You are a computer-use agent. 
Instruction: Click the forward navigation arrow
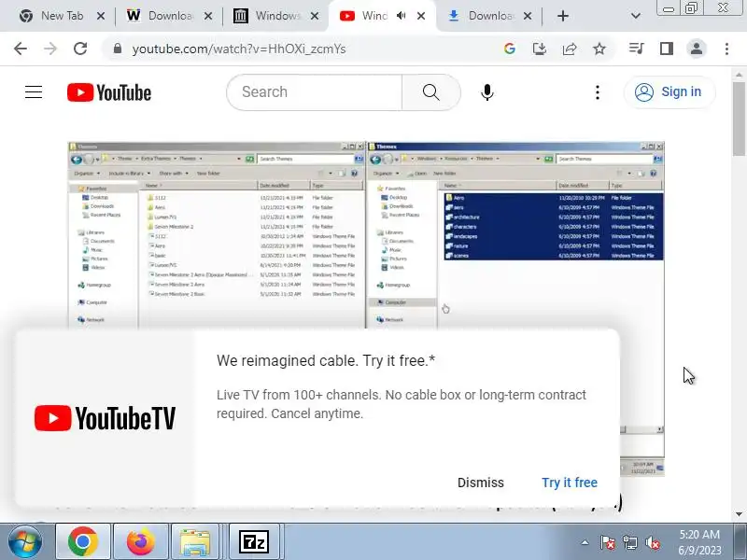point(50,49)
